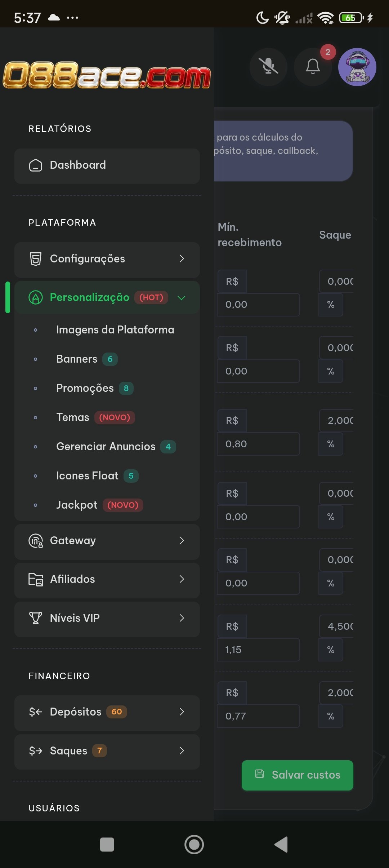This screenshot has height=868, width=389.
Task: Tap the Níveis VIP trophy icon
Action: 35,618
